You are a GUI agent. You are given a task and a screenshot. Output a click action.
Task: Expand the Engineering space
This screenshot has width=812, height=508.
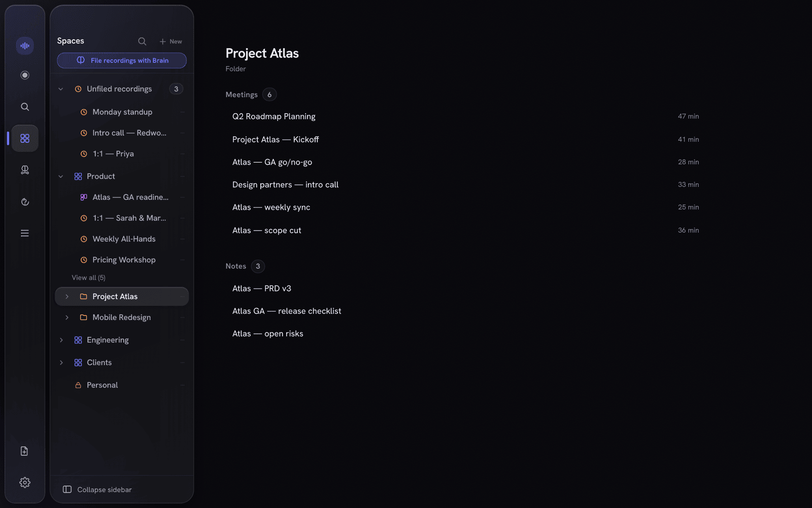point(61,340)
